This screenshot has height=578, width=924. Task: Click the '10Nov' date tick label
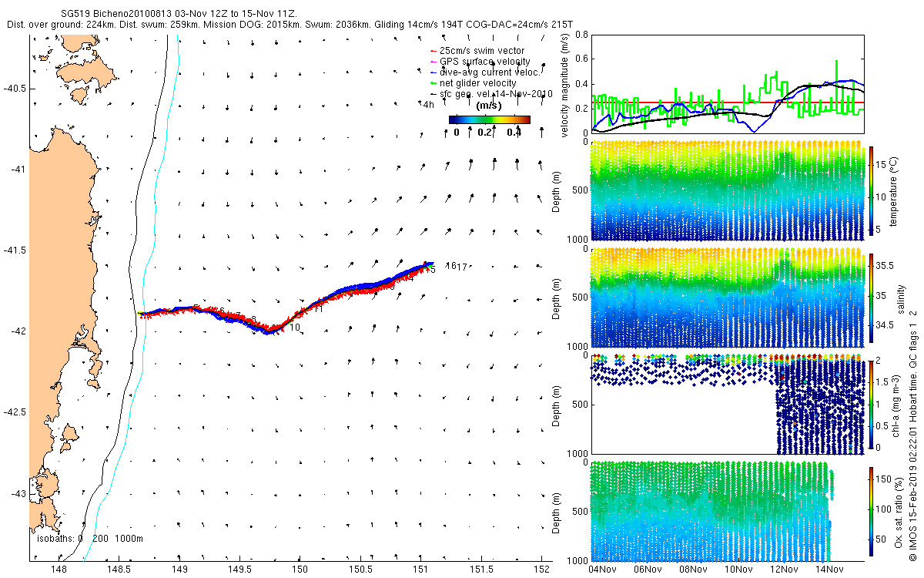(x=738, y=570)
